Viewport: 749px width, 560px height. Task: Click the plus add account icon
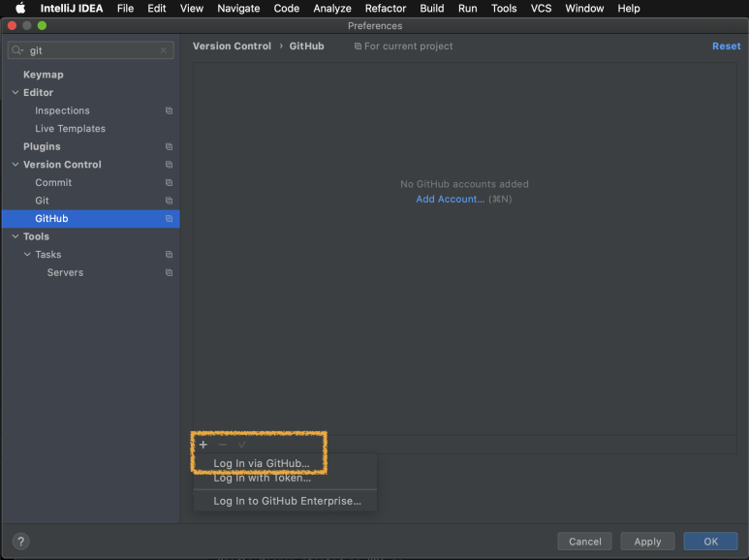tap(203, 445)
